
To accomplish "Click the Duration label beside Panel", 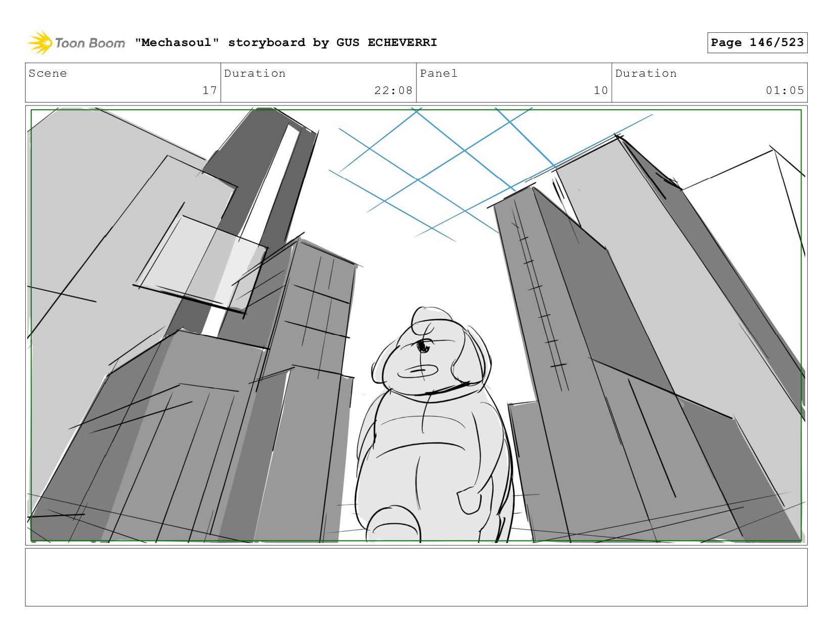I will pyautogui.click(x=646, y=73).
